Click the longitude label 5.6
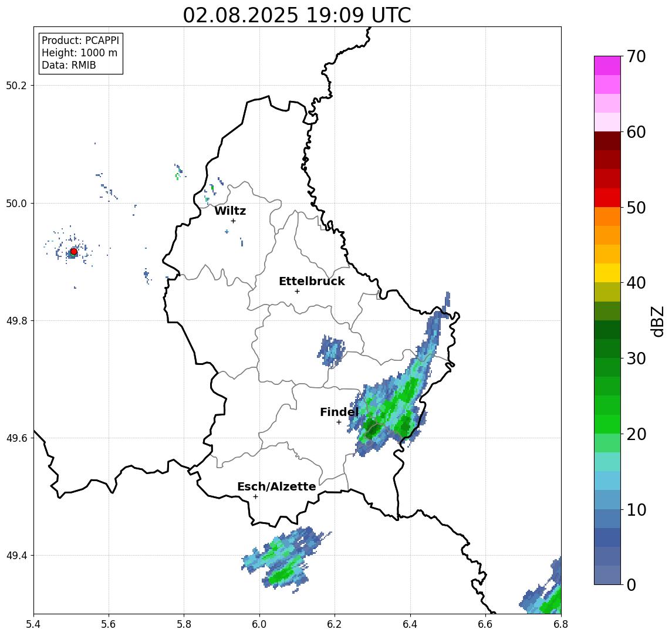Screen dimensions: 672x636 click(x=109, y=624)
